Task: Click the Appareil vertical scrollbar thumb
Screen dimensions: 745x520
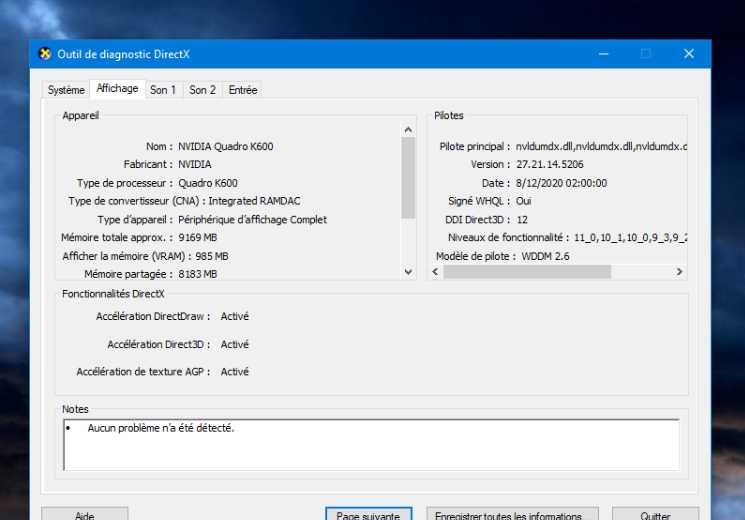Action: point(408,177)
